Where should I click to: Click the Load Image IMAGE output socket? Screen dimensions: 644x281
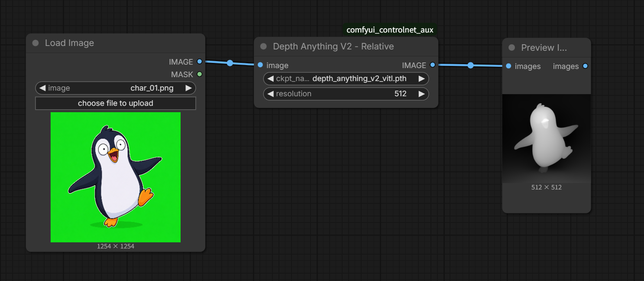point(199,62)
